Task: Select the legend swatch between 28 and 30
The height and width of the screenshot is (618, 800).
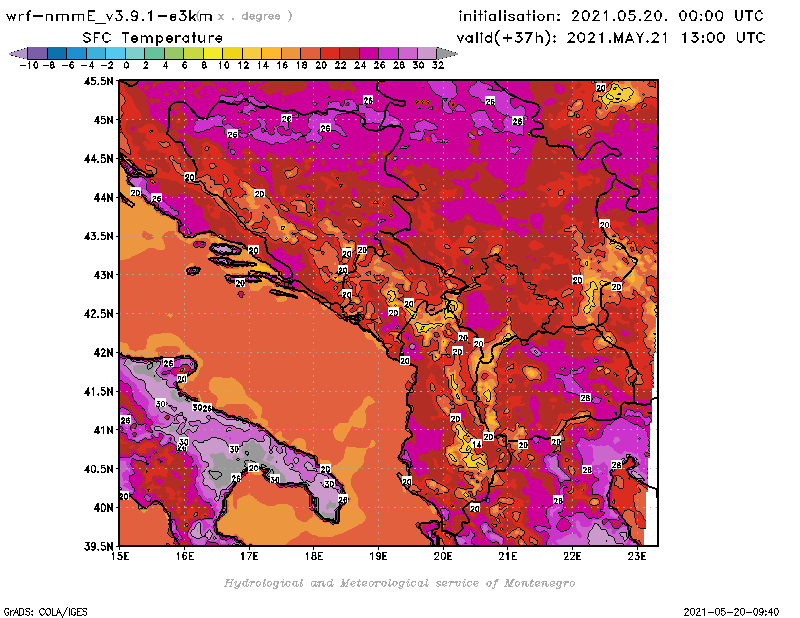Action: (408, 53)
